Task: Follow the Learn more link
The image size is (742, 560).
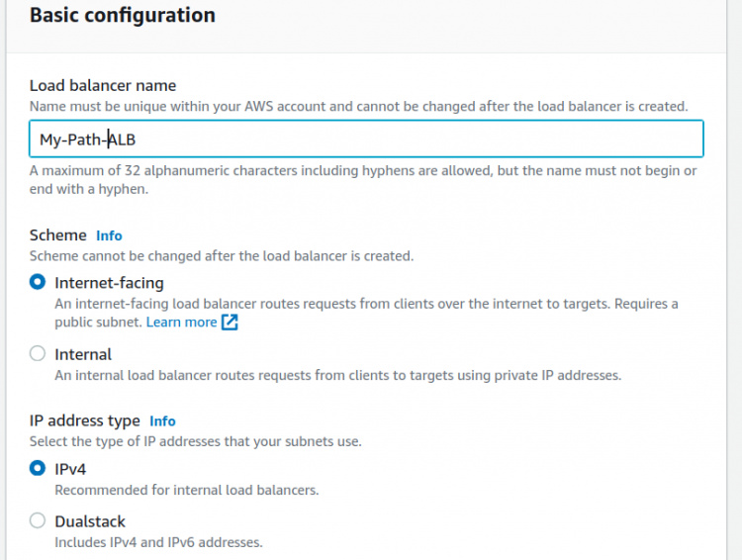Action: (181, 323)
